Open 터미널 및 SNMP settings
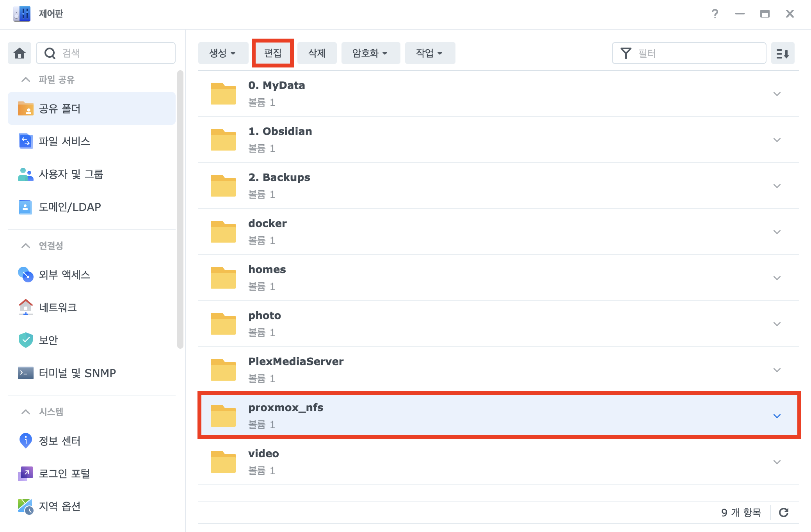This screenshot has width=811, height=532. (x=77, y=373)
